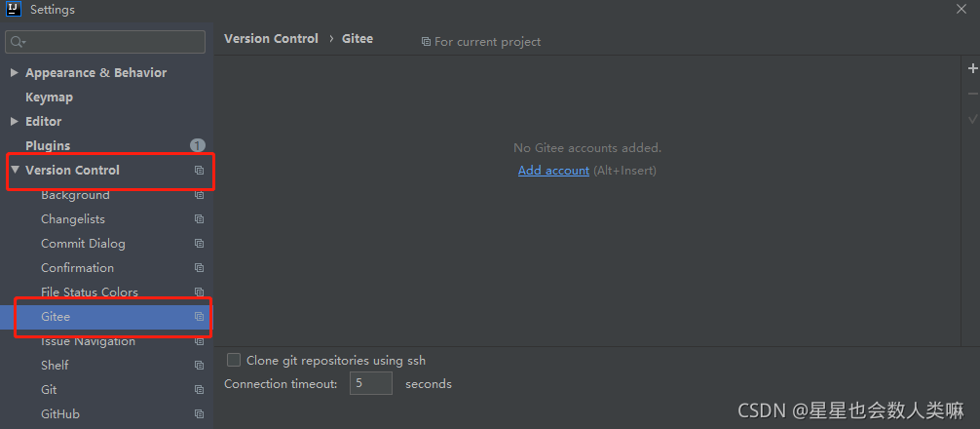Open the Git settings page

point(49,390)
